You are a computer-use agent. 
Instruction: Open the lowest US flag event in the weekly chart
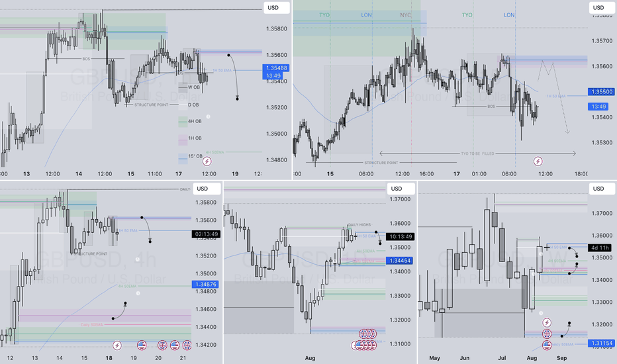(547, 345)
